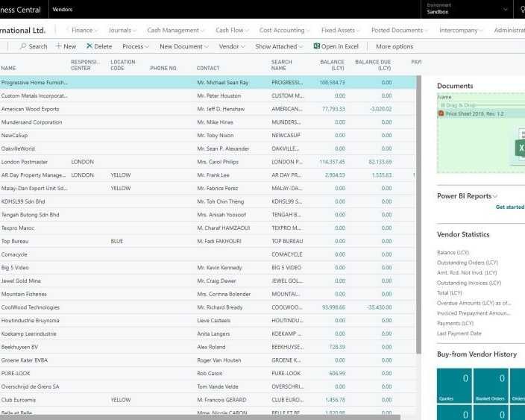Click the Delete X icon
This screenshot has width=525, height=420.
pos(89,46)
